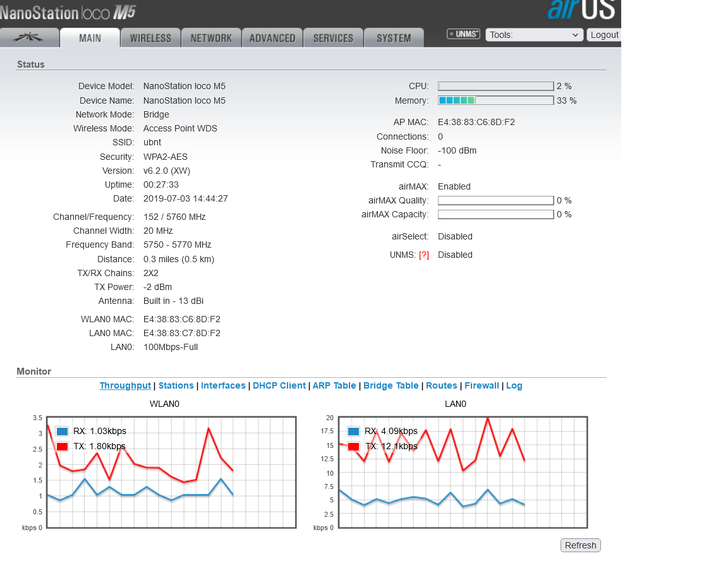Click WLAN0 blue RX legend swatch
The height and width of the screenshot is (580, 728).
[x=62, y=432]
